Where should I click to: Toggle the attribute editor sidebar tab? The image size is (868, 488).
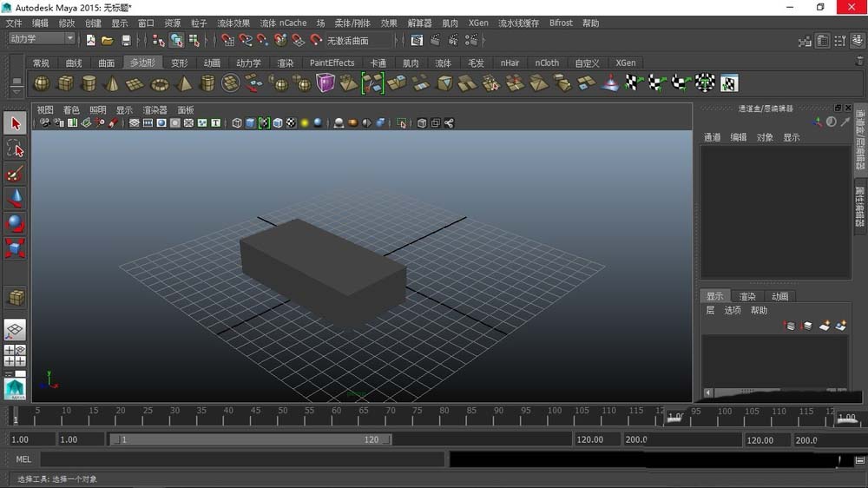(x=859, y=206)
